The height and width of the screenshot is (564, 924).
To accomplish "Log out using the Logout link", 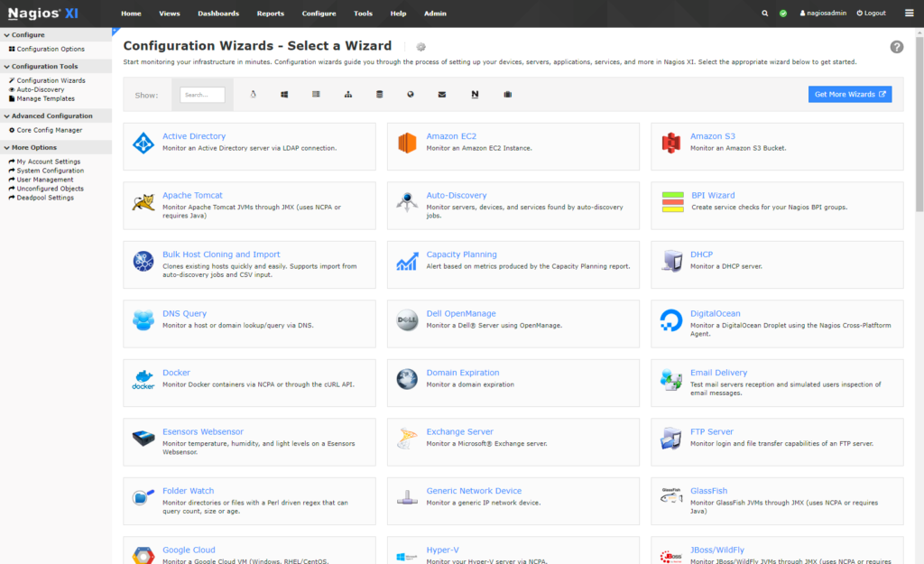I will 871,13.
